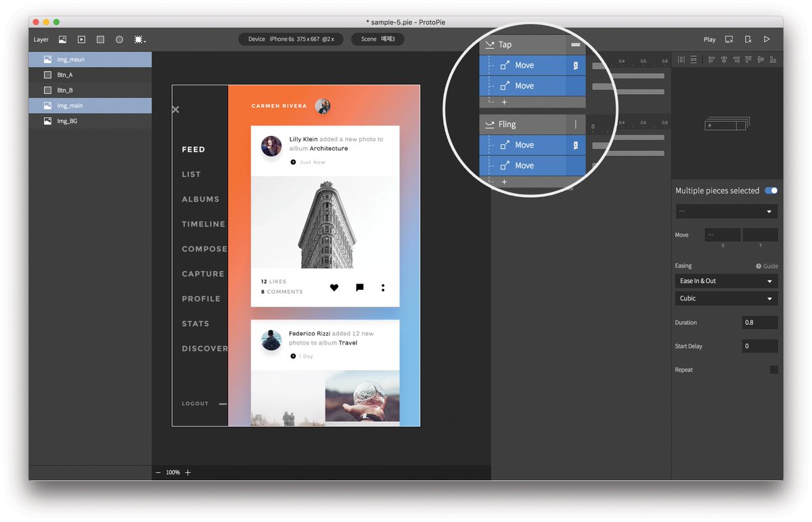Preview the prototype on a connected device
This screenshot has width=812, height=522.
[748, 39]
